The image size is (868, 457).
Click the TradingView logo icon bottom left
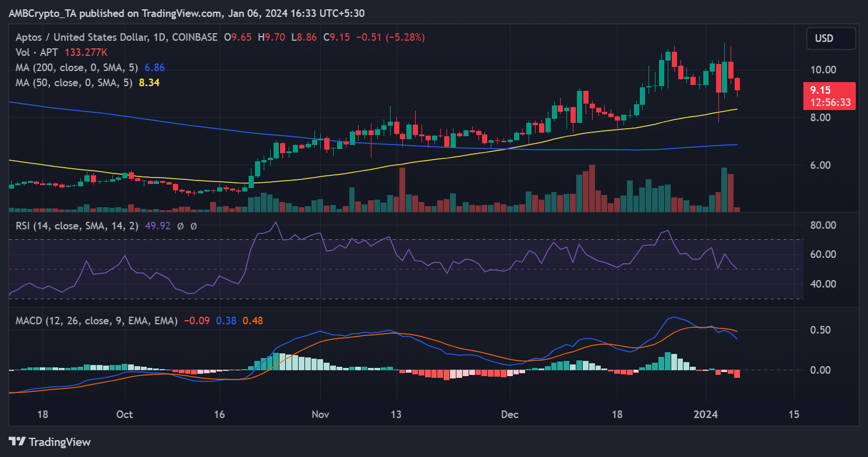click(x=18, y=442)
